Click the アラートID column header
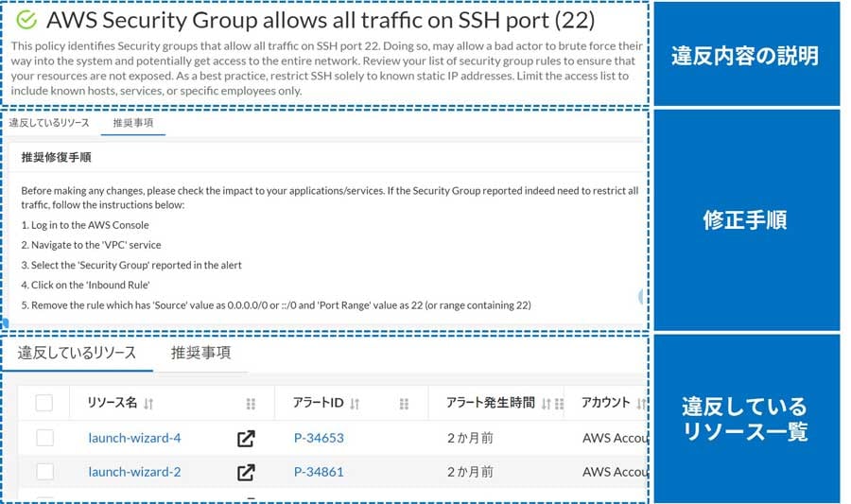 [x=318, y=403]
